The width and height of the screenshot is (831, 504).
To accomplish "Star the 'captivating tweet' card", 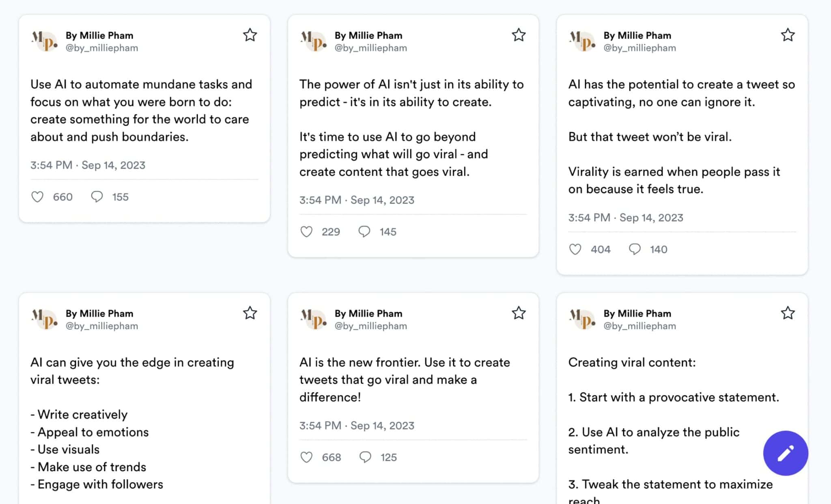I will click(x=788, y=35).
